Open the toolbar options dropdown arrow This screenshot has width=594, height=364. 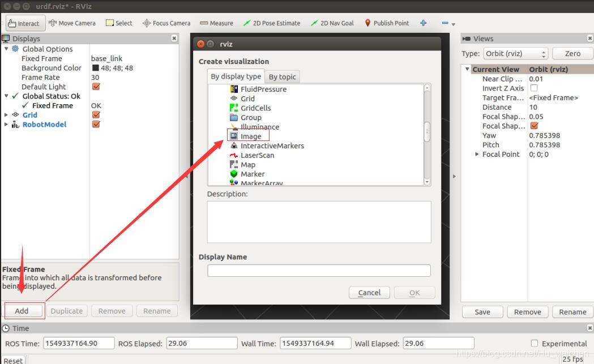point(453,24)
